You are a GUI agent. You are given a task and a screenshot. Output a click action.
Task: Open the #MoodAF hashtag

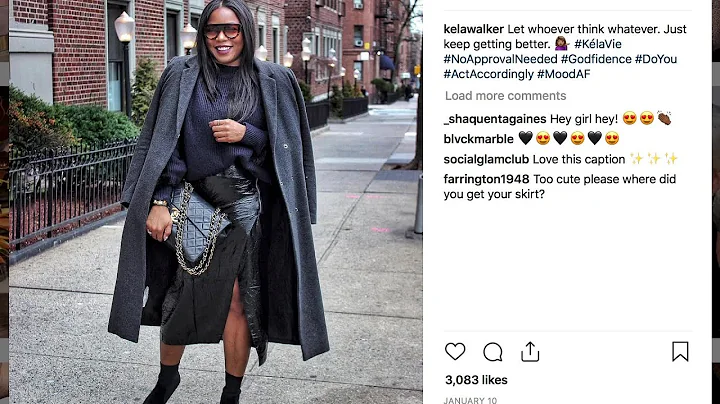[x=563, y=74]
